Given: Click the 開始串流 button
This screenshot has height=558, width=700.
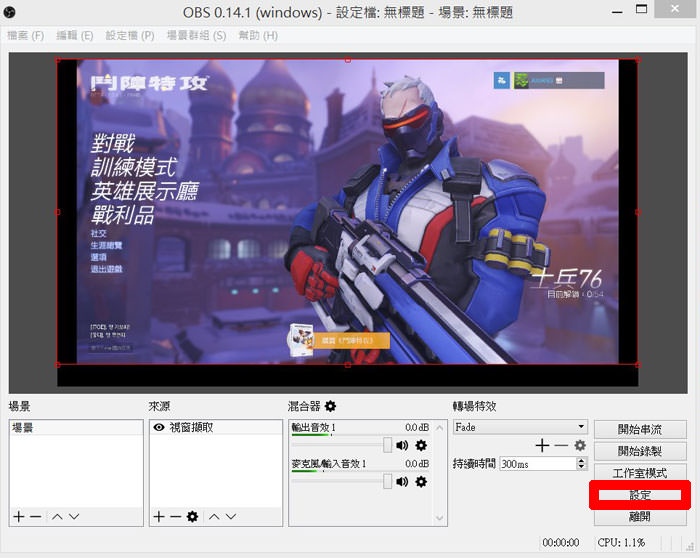Looking at the screenshot, I should (640, 429).
